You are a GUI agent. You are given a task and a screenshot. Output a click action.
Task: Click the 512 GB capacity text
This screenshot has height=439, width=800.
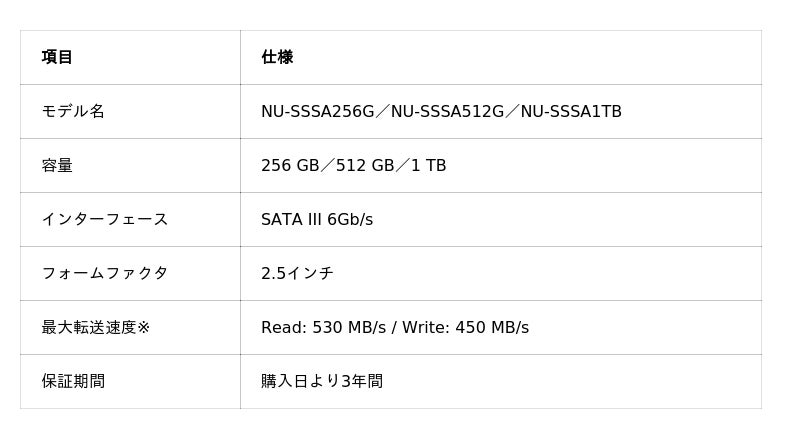tap(365, 165)
